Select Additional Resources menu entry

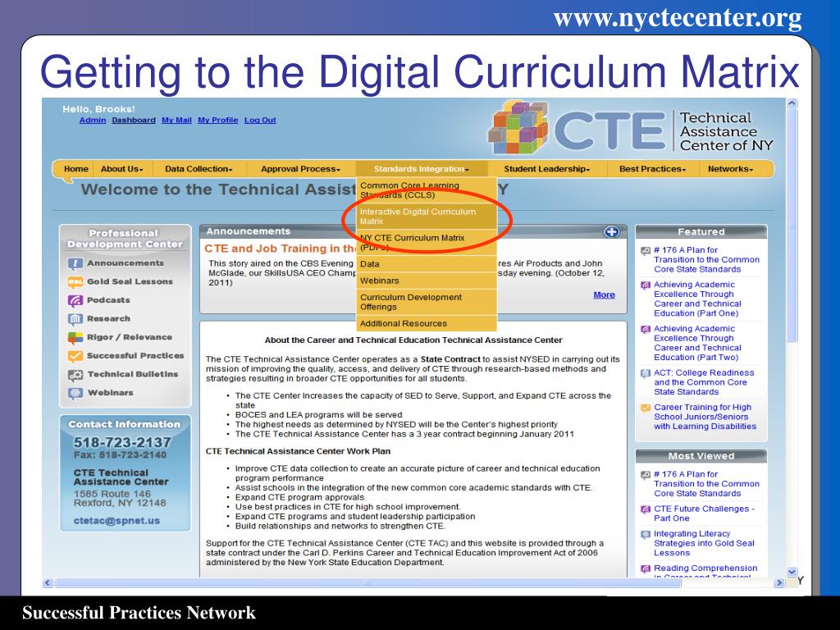pyautogui.click(x=427, y=323)
